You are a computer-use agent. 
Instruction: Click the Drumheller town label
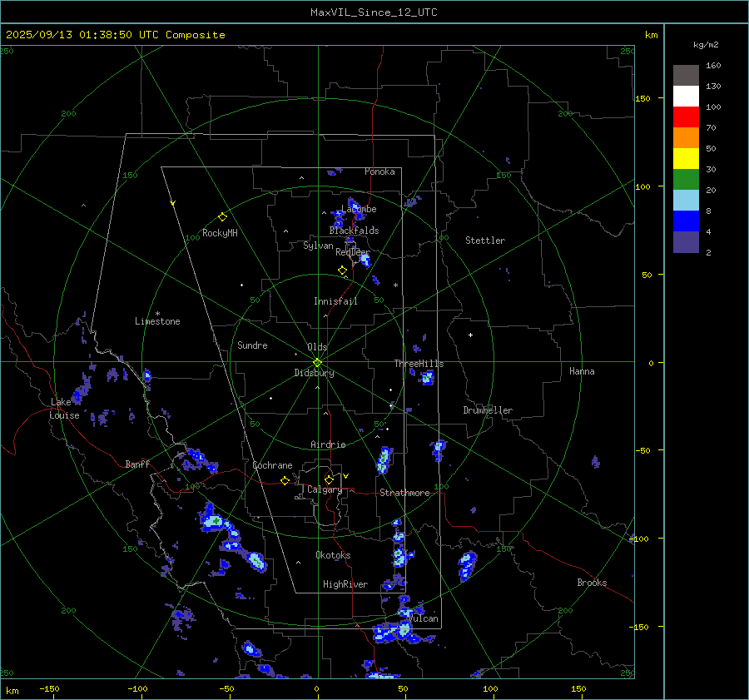point(488,410)
